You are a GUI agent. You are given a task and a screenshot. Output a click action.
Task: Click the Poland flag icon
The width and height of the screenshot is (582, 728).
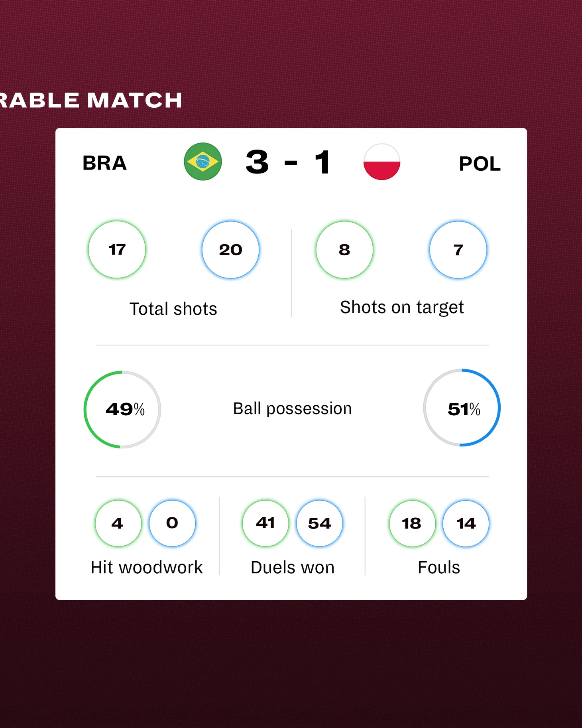382,162
